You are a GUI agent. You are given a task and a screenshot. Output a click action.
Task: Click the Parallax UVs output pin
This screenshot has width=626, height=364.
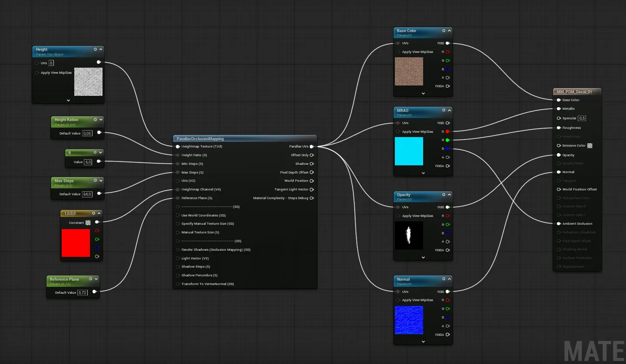pos(312,147)
